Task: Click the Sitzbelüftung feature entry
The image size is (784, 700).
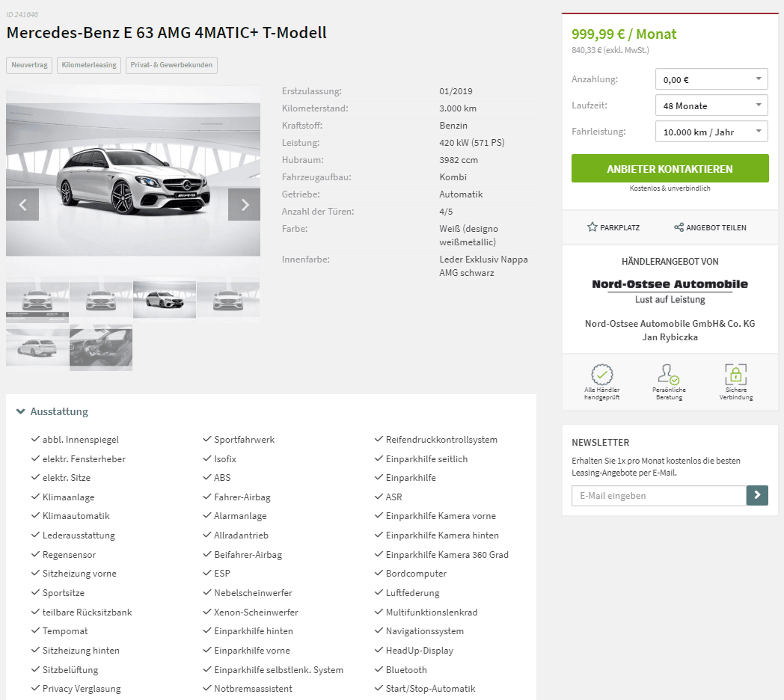Action: pyautogui.click(x=70, y=670)
